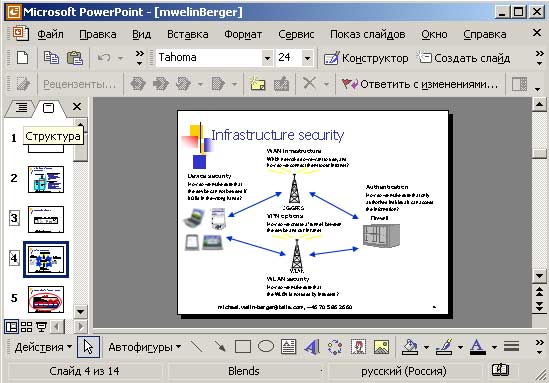Viewport: 549px width, 383px height.
Task: Click the New document icon
Action: tap(22, 57)
